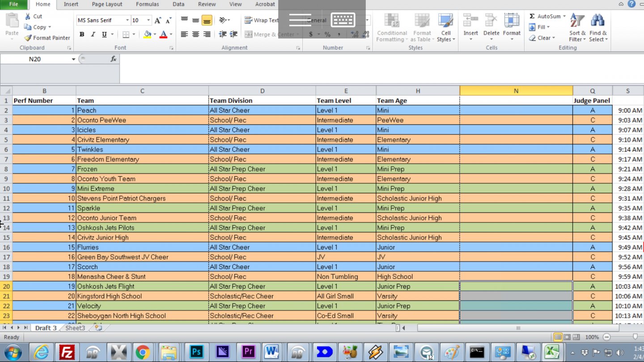Open the hamburger menu in the overlay bar
The height and width of the screenshot is (362, 644).
pyautogui.click(x=300, y=20)
